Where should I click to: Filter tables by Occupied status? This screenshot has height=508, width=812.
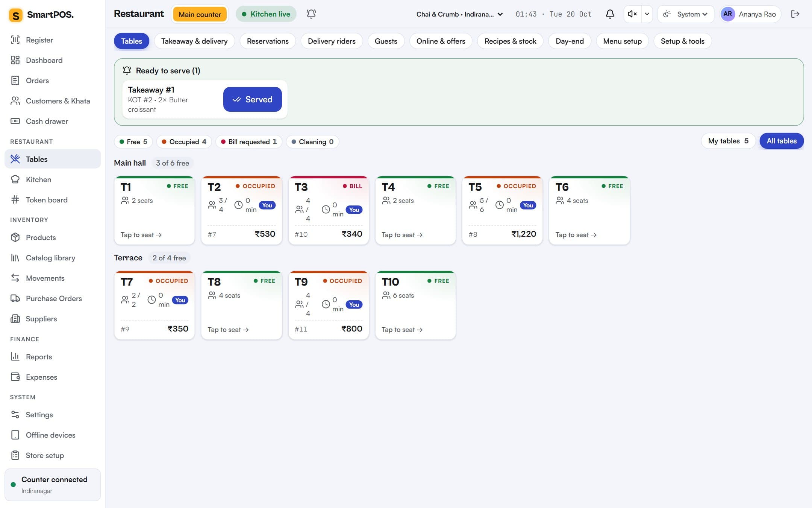184,142
